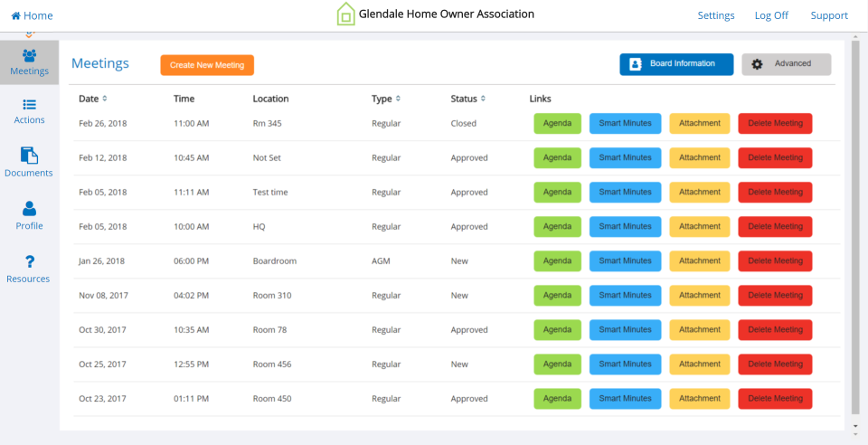Delete the Oct 25, 2017 meeting
Image resolution: width=868 pixels, height=445 pixels.
pos(775,365)
